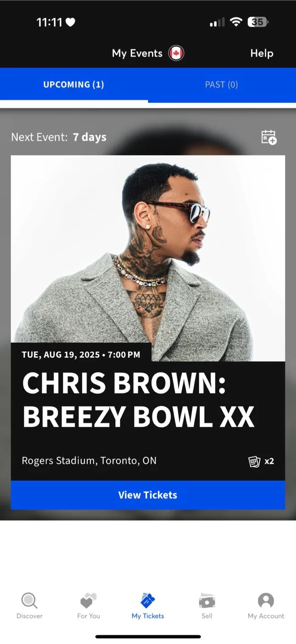Tap the add-to-calendar icon
Image resolution: width=296 pixels, height=644 pixels.
coord(269,137)
